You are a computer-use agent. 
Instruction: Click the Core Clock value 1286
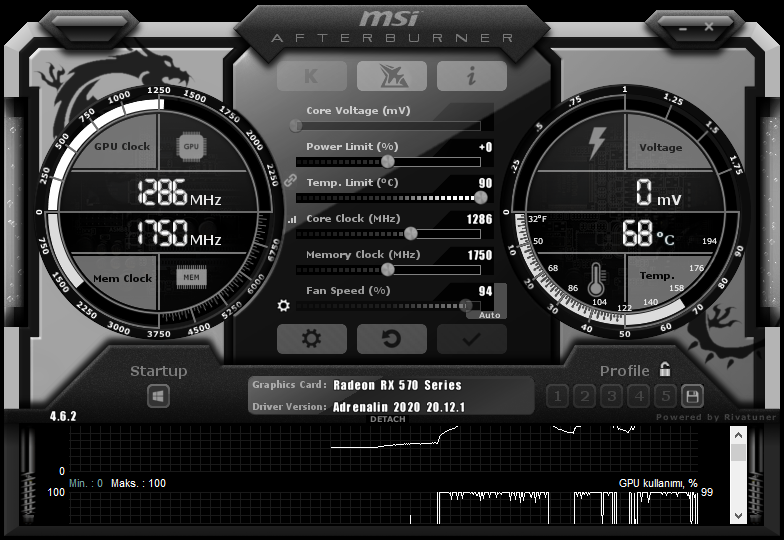click(479, 219)
